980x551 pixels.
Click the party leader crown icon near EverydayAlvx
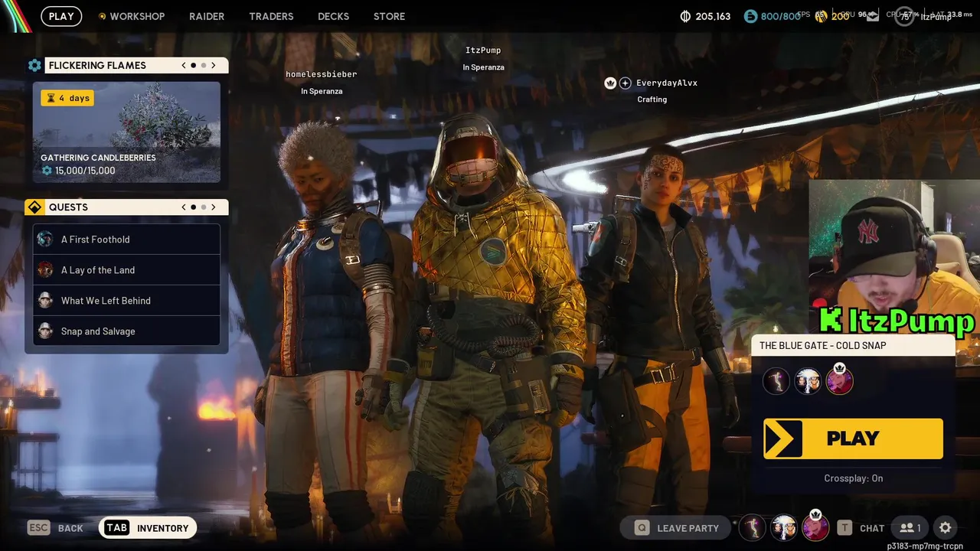[610, 83]
